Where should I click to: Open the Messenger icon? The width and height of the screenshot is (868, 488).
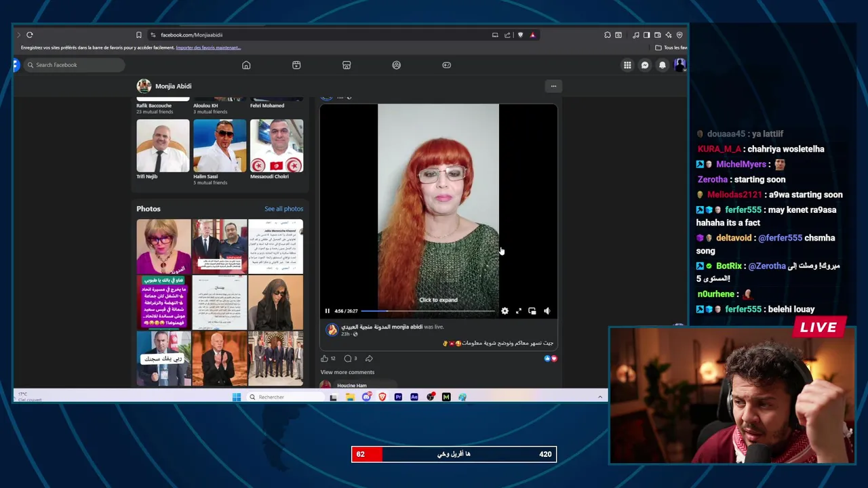click(645, 65)
